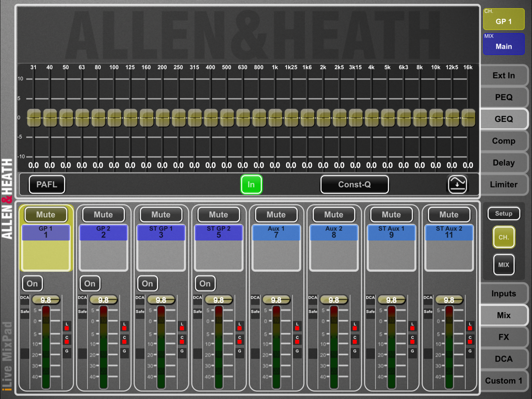Toggle the On button under ST GP 1
The height and width of the screenshot is (399, 532).
(x=147, y=283)
